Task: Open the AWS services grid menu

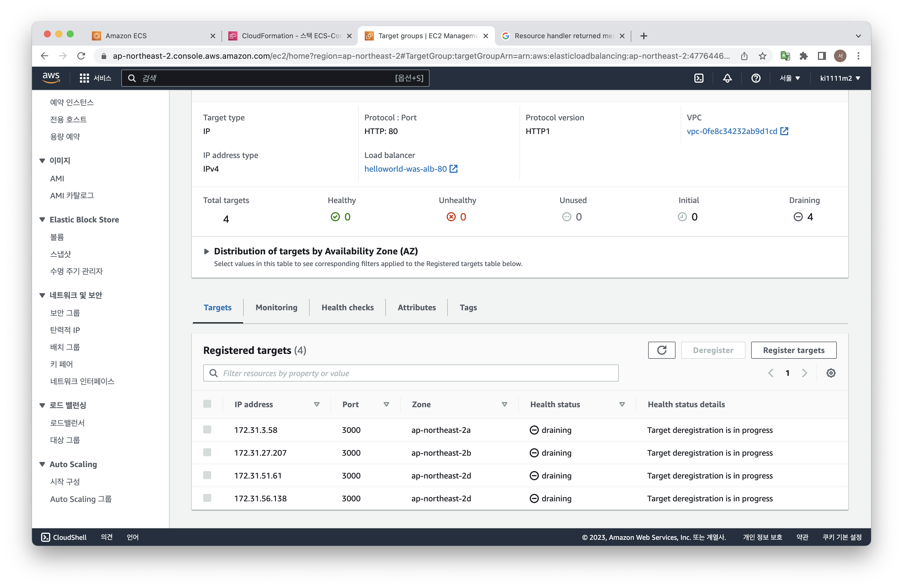Action: (84, 78)
